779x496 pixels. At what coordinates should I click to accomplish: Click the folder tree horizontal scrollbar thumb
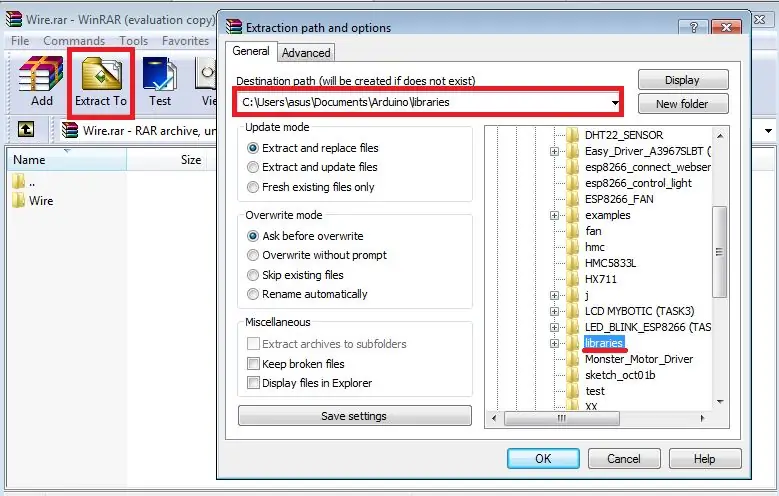(x=561, y=418)
